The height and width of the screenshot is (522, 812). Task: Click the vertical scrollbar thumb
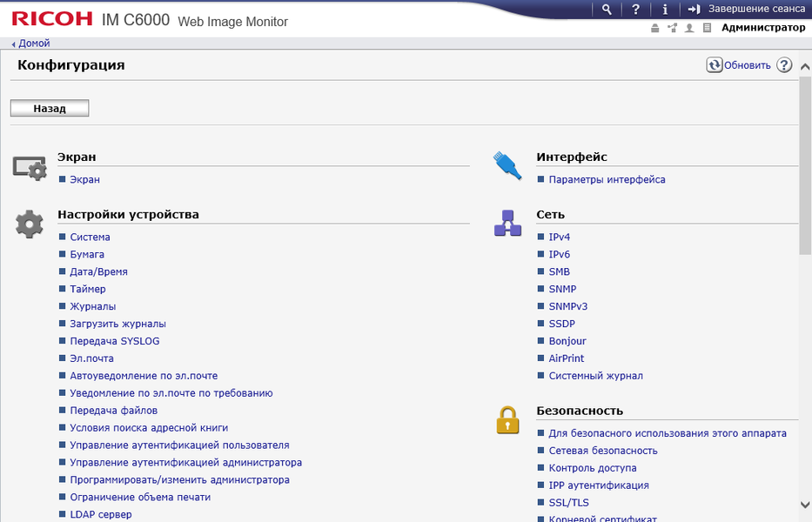(805, 165)
